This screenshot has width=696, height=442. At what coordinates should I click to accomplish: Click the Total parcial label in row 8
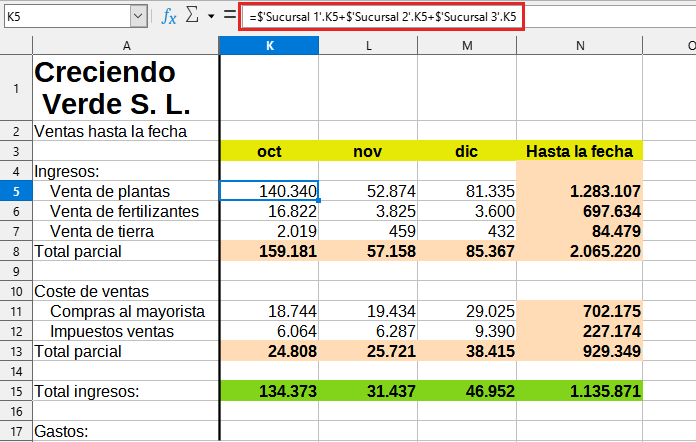pyautogui.click(x=126, y=251)
